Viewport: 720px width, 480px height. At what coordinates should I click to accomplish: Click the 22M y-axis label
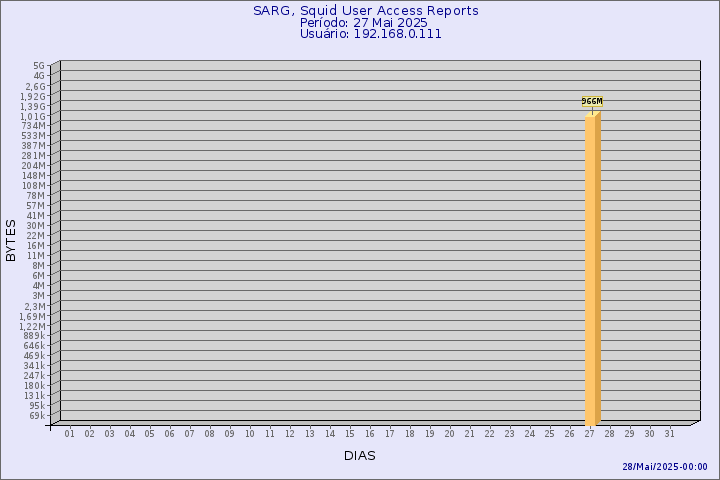(x=36, y=236)
